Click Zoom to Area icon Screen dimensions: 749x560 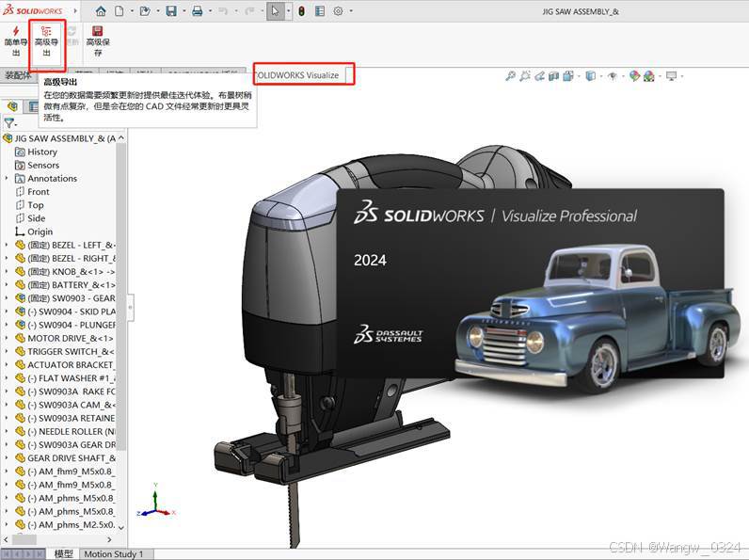[x=525, y=75]
